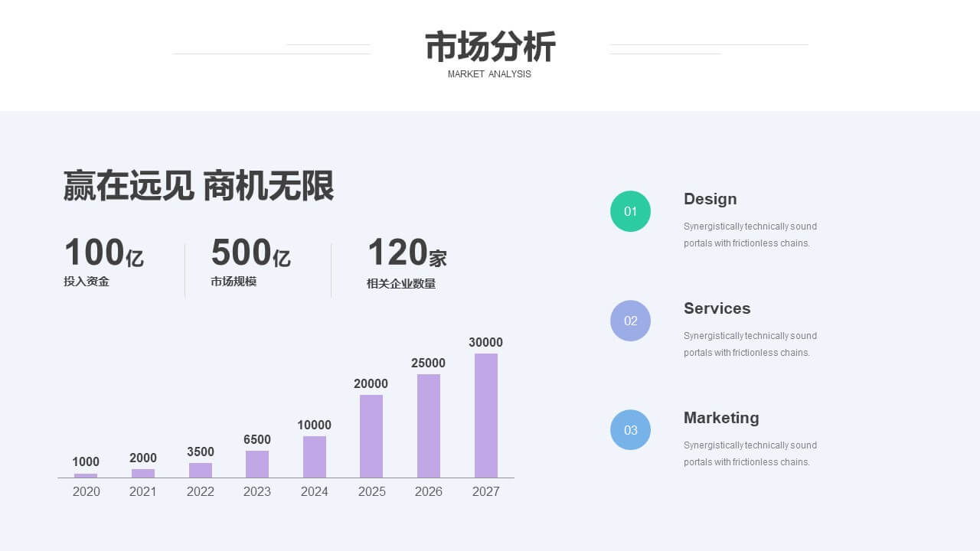Viewport: 980px width, 551px height.
Task: Click the description text under Design
Action: (750, 235)
